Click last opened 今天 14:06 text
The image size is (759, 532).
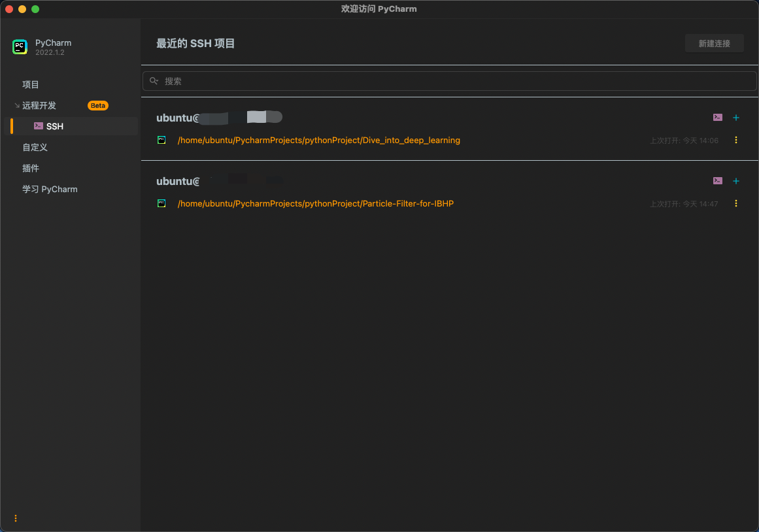pyautogui.click(x=684, y=141)
